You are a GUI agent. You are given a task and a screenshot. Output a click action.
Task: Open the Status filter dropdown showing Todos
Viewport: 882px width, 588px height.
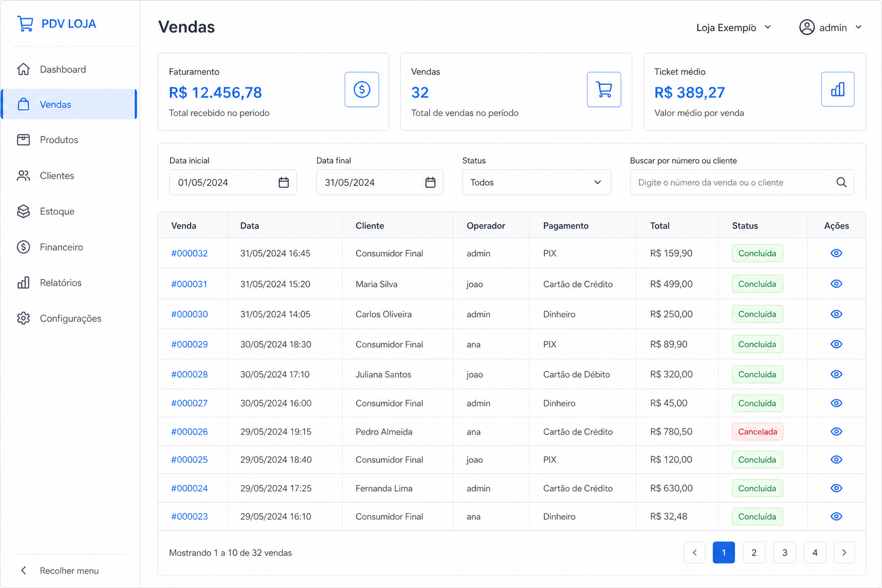536,183
